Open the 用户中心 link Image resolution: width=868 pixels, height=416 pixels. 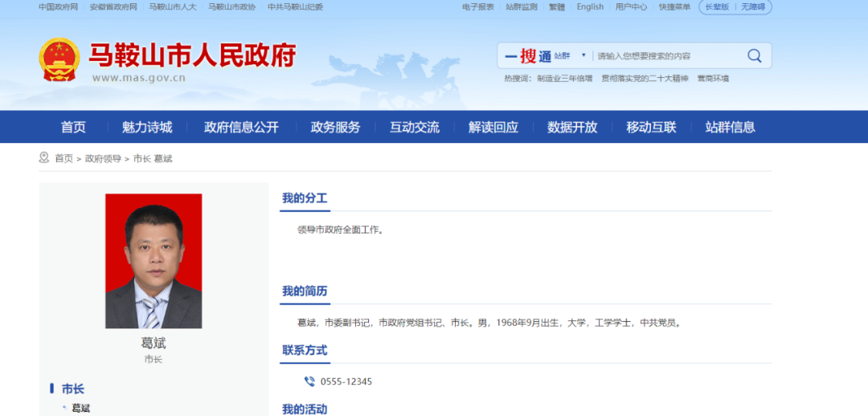(631, 7)
